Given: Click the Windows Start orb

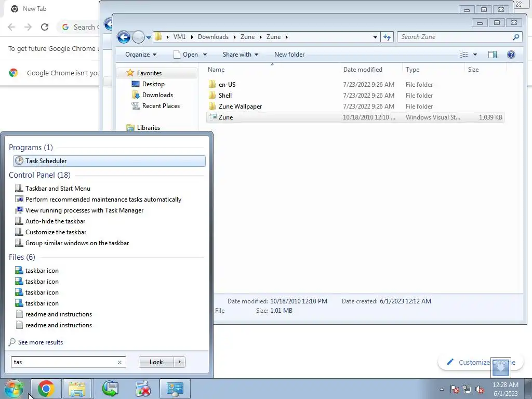Looking at the screenshot, I should click(14, 389).
